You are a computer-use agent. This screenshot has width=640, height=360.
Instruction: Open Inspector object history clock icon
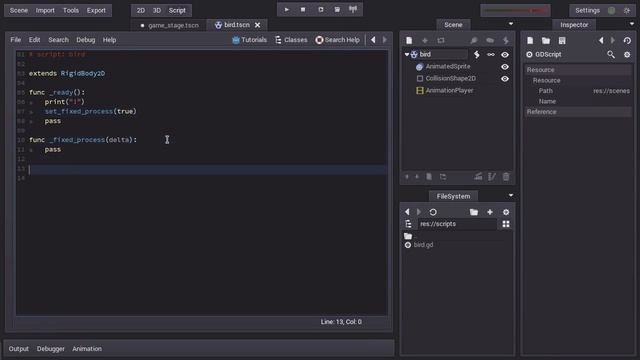627,40
